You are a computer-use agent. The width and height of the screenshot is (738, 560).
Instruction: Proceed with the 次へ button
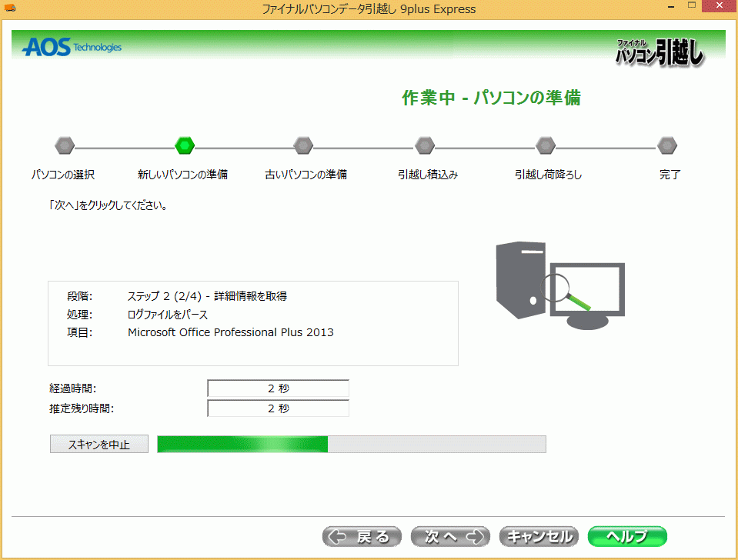(450, 536)
